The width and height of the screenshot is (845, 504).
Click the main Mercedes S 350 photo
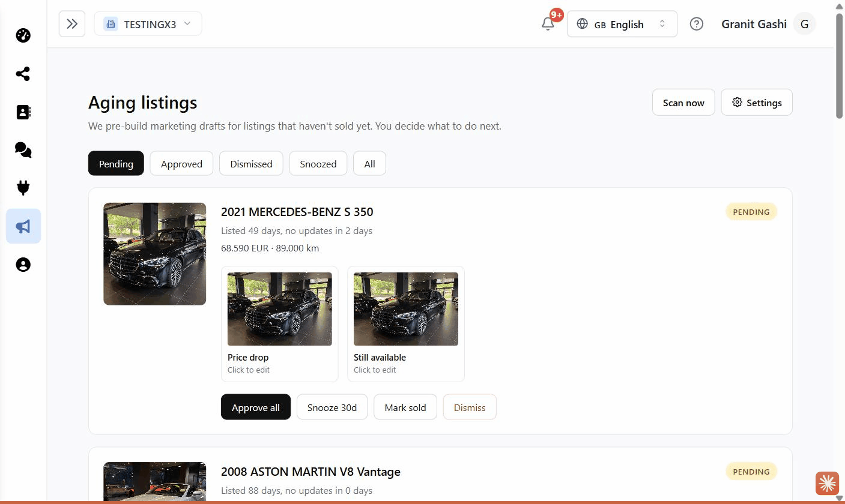pos(155,254)
